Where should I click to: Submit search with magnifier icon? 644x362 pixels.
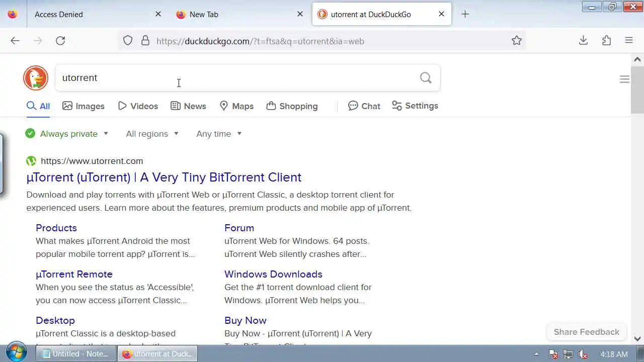[x=426, y=78]
